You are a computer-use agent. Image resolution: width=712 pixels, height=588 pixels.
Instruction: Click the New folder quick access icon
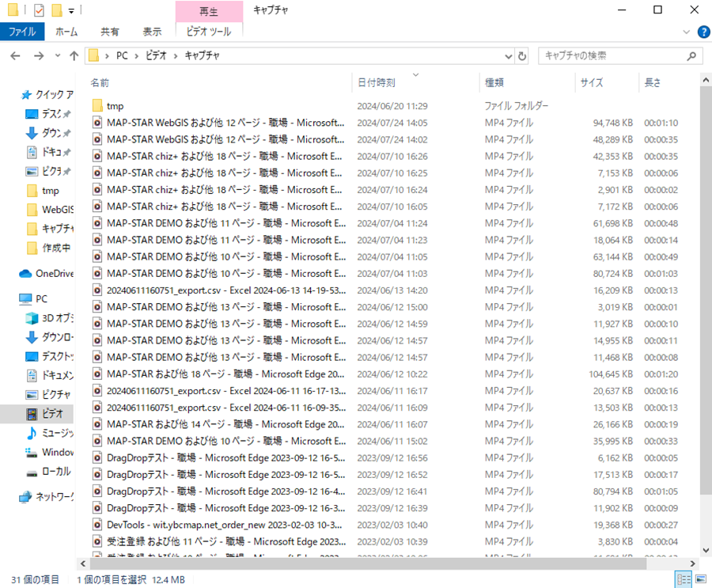(x=57, y=9)
